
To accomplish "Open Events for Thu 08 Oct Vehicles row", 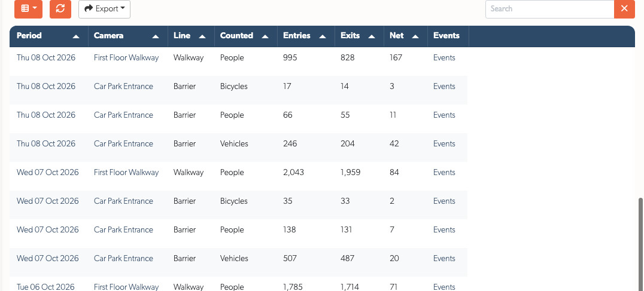I will (444, 144).
